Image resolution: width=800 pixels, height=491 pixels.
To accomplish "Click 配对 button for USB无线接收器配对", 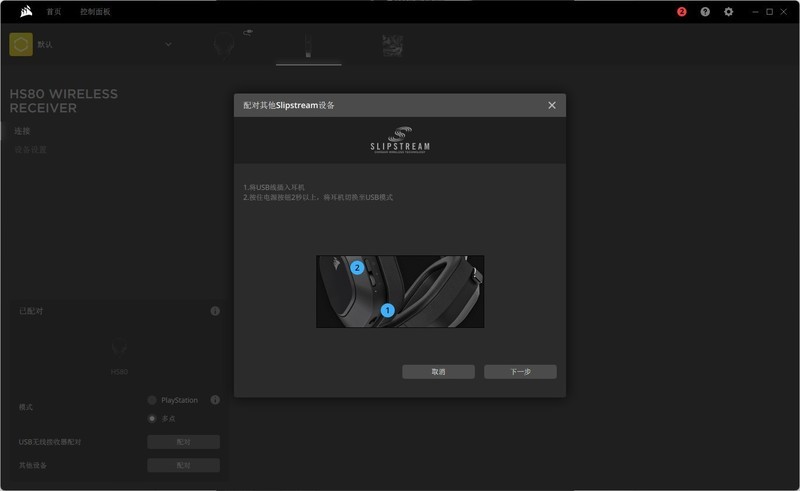I will click(183, 441).
